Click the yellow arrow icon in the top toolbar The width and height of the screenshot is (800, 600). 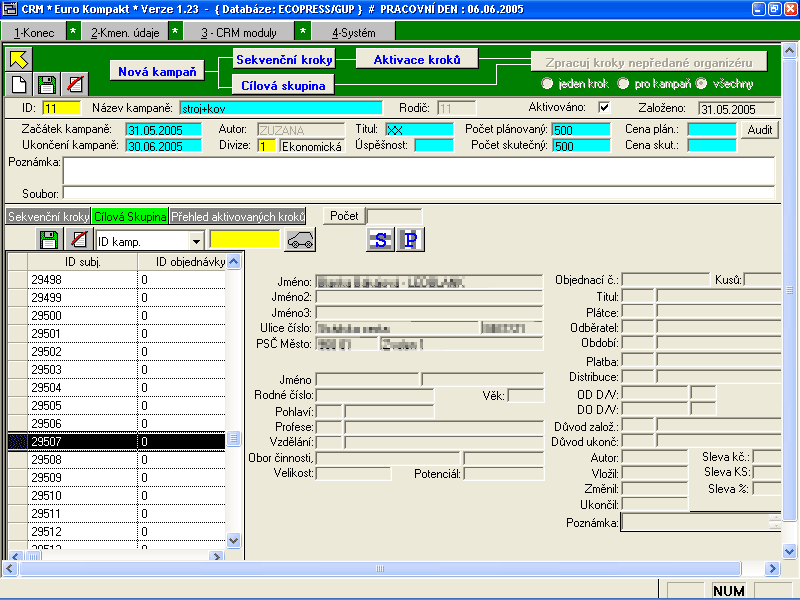[20, 58]
